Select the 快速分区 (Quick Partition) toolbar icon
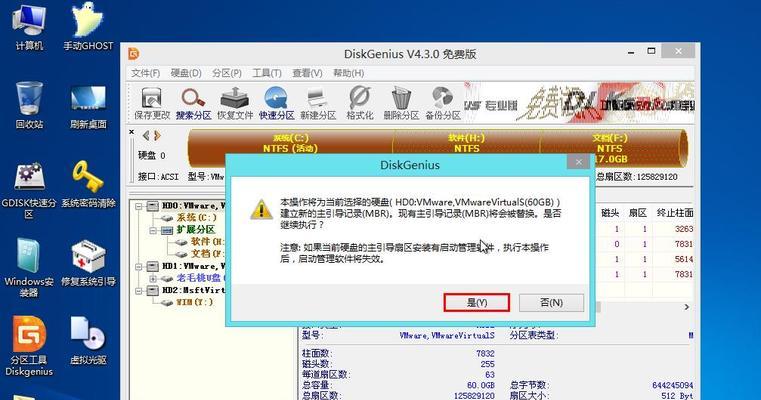Viewport: 761px width, 400px height. (276, 102)
